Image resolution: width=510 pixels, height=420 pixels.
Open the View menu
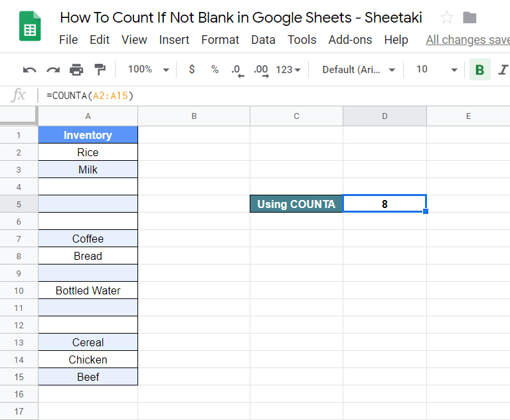(134, 40)
